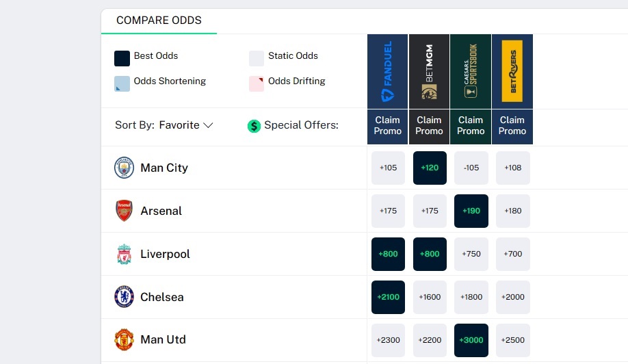628x364 pixels.
Task: Click the BetMGM sportsbook logo
Action: point(430,71)
